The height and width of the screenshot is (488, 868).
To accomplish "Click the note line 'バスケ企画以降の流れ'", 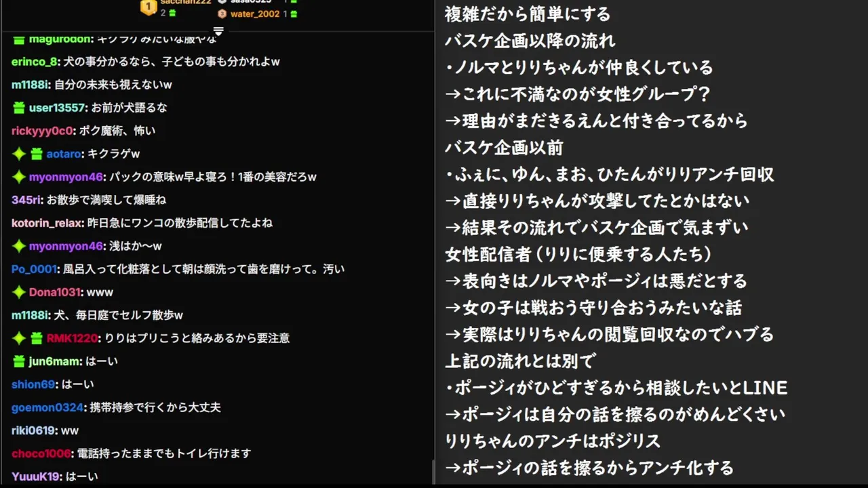I will (x=530, y=41).
